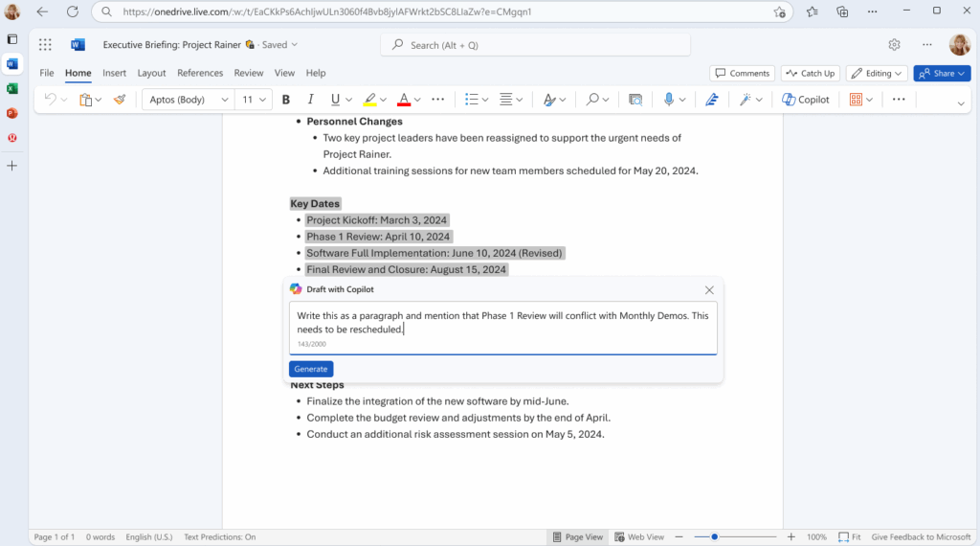Open the Microsoft 365 app launcher grid
This screenshot has width=980, height=546.
click(x=45, y=44)
